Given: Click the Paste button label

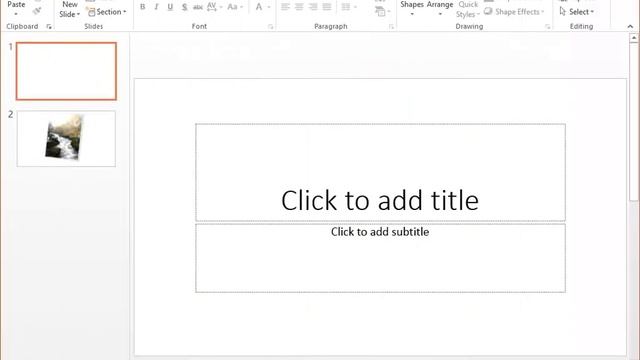Looking at the screenshot, I should point(16,4).
